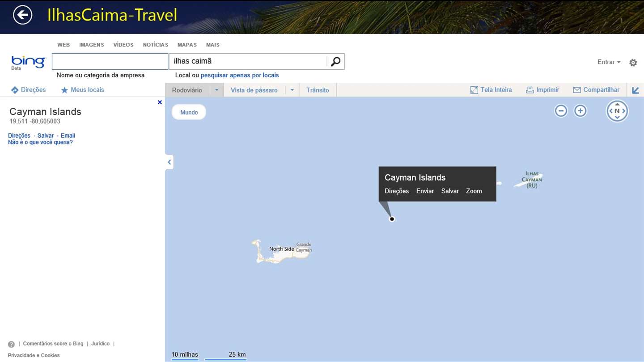The image size is (644, 362).
Task: Expand the Rodoviário dropdown arrow
Action: [217, 90]
